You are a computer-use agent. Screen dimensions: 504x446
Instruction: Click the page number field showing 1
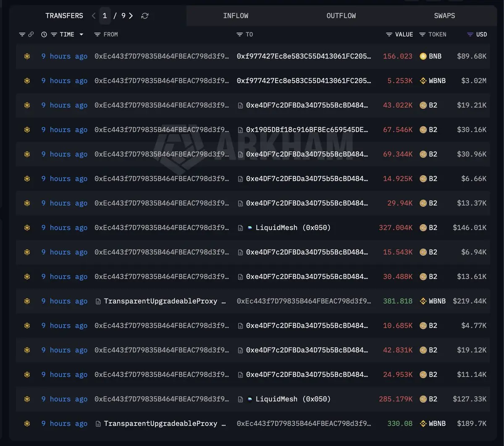[x=105, y=16]
